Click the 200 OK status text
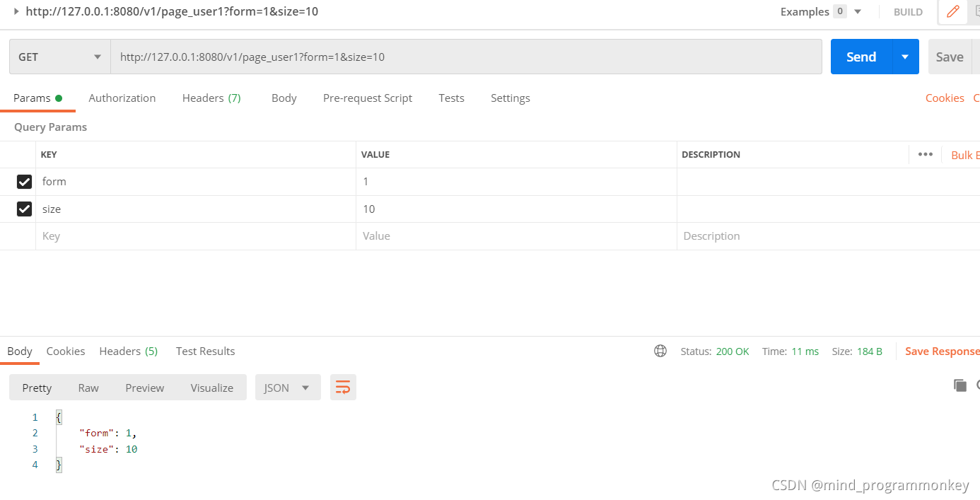Image resolution: width=980 pixels, height=500 pixels. coord(733,351)
